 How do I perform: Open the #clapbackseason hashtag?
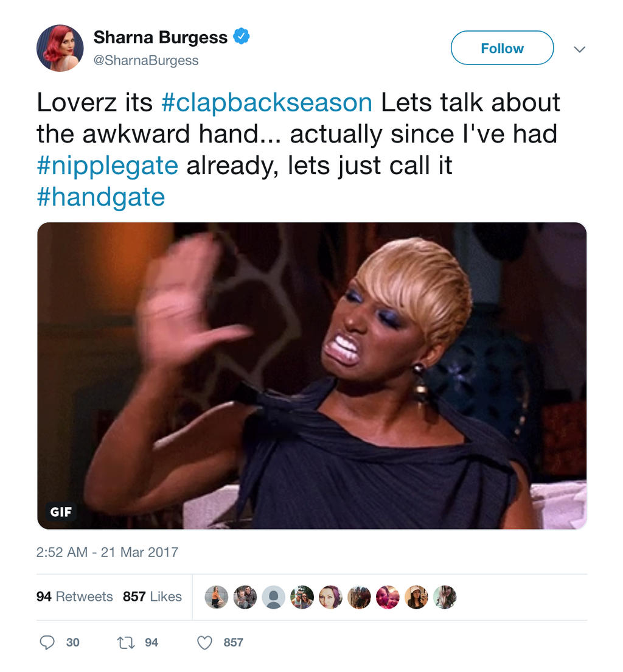(x=266, y=102)
